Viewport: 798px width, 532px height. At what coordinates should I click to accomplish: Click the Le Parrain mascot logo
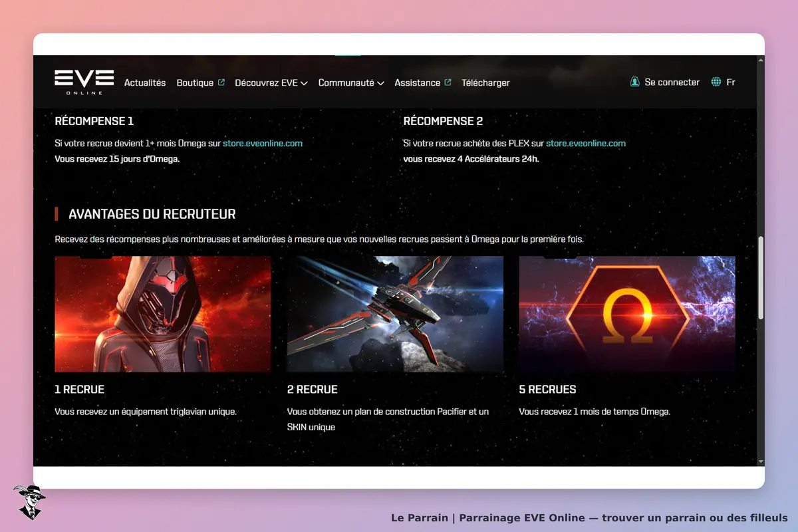tap(29, 502)
